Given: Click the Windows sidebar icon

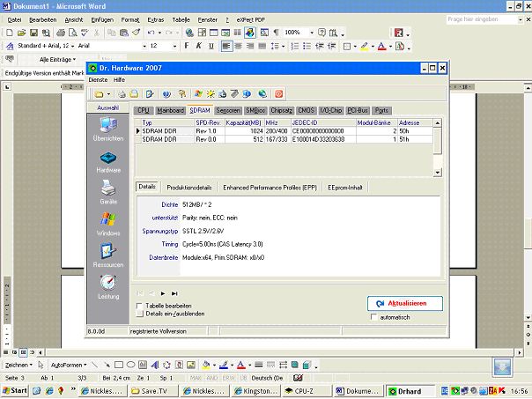Looking at the screenshot, I should (x=108, y=222).
